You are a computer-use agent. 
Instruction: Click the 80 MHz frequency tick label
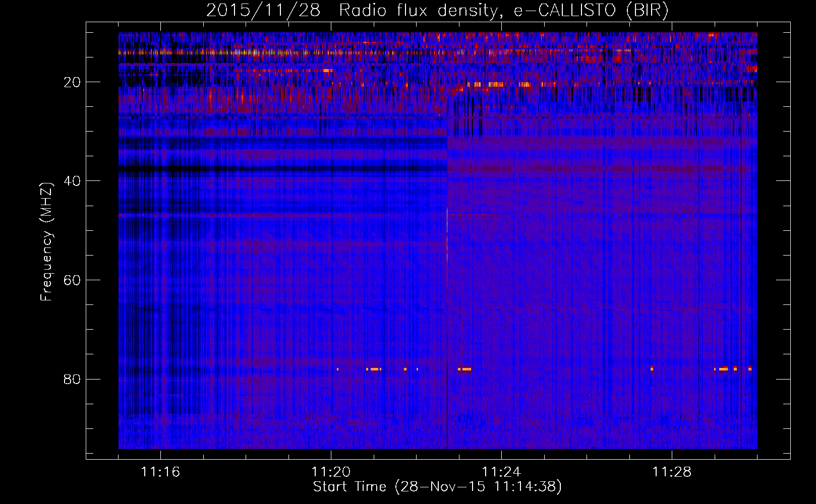click(x=72, y=379)
